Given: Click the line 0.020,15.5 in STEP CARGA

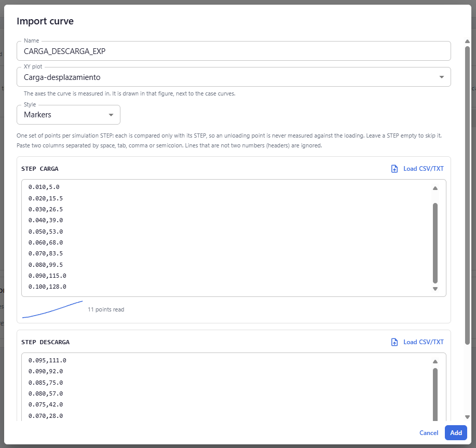Looking at the screenshot, I should click(46, 198).
